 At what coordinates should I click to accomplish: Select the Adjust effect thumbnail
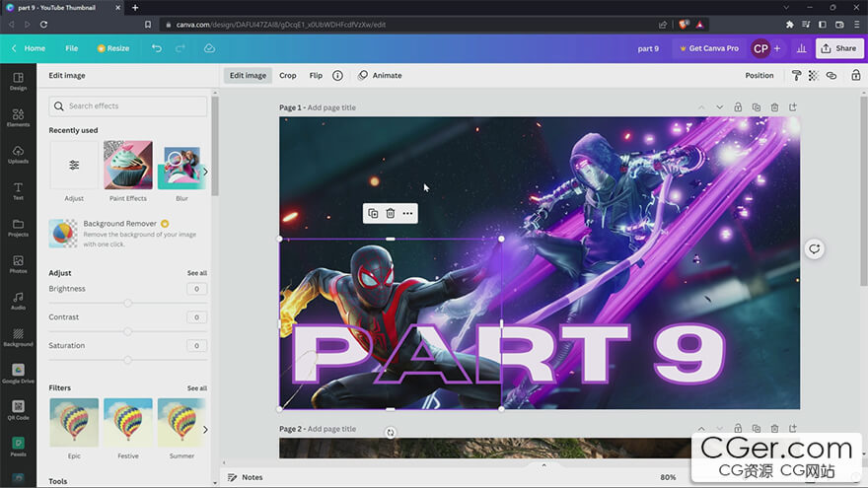(74, 165)
